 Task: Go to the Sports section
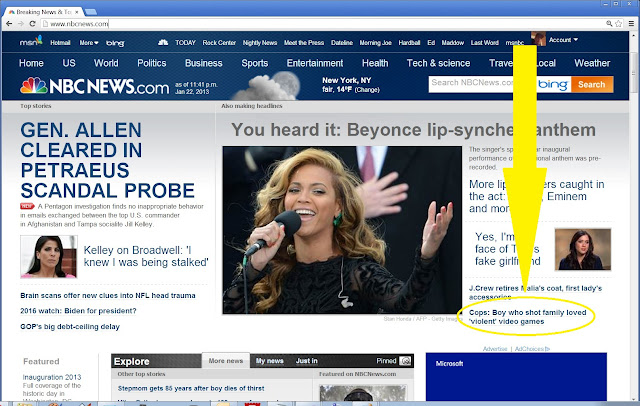point(255,63)
